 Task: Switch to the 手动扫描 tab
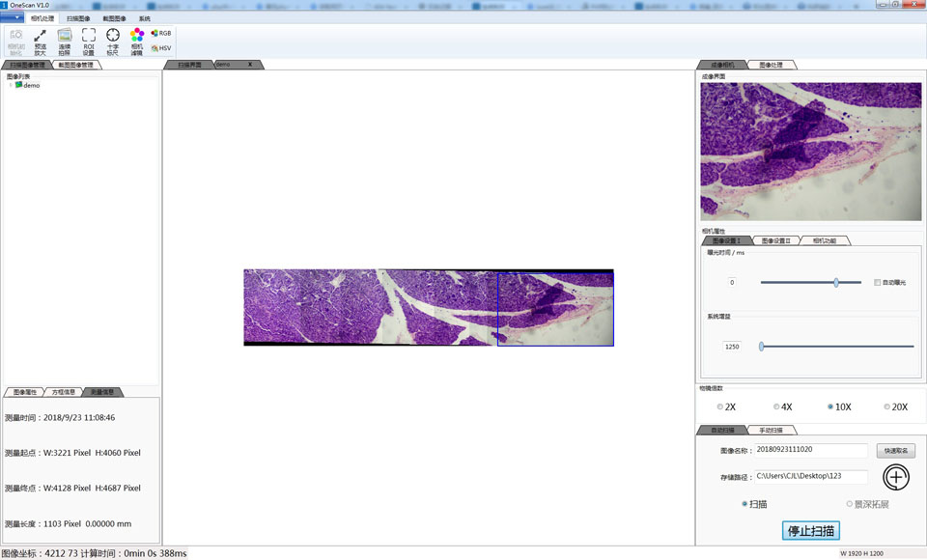pyautogui.click(x=772, y=430)
